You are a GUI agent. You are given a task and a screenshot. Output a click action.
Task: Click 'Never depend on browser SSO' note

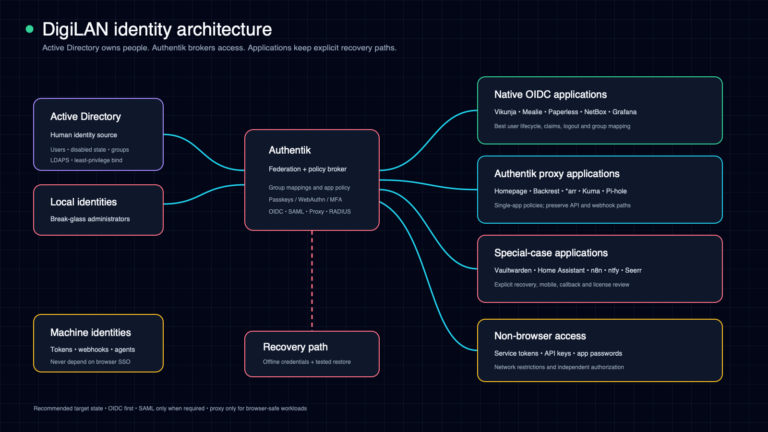[90, 362]
